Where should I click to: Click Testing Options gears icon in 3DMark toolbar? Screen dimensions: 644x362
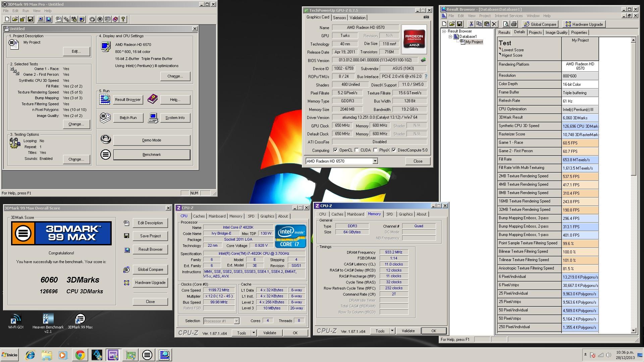point(74,19)
